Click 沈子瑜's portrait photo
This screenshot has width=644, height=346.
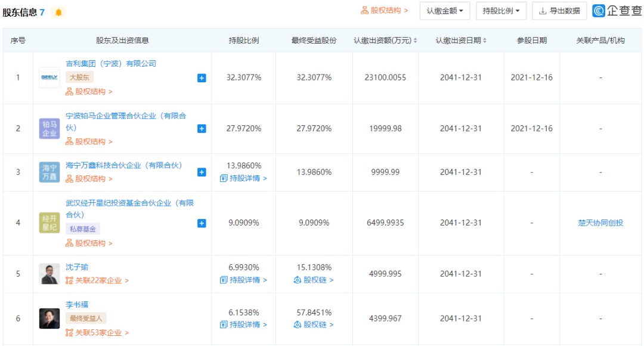coord(49,274)
